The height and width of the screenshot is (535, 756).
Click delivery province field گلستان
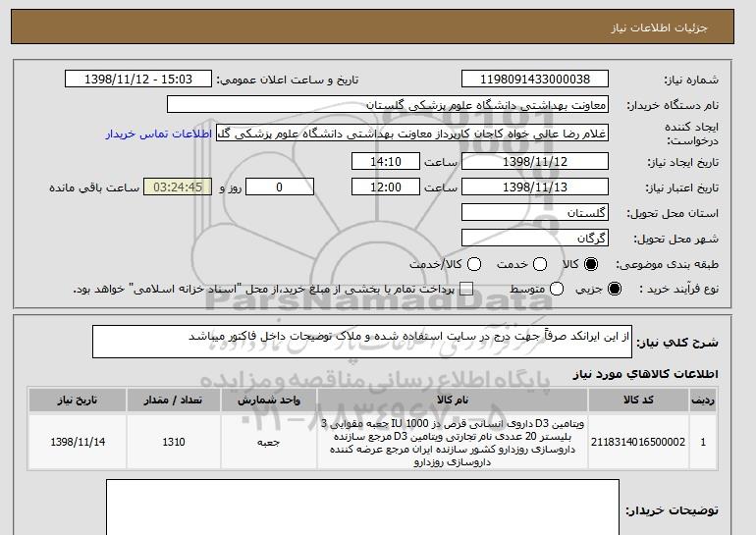point(535,213)
